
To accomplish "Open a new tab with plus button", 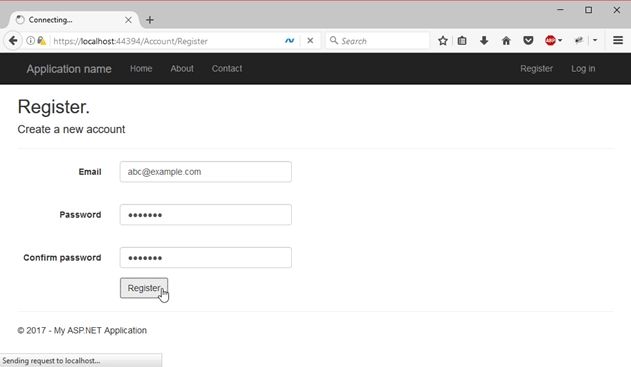I will click(150, 20).
